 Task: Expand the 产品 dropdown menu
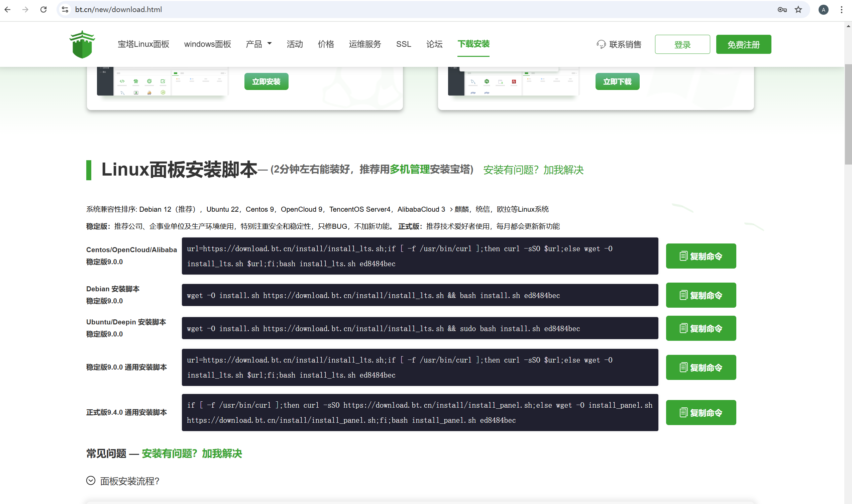click(x=258, y=44)
